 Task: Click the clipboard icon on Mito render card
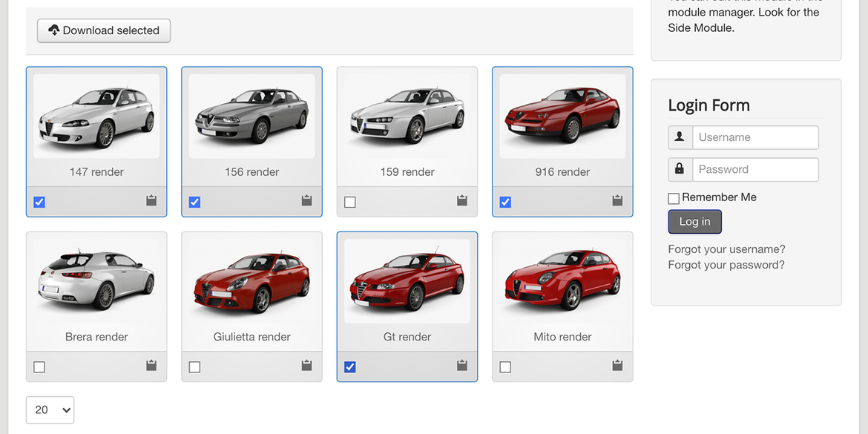click(x=617, y=365)
